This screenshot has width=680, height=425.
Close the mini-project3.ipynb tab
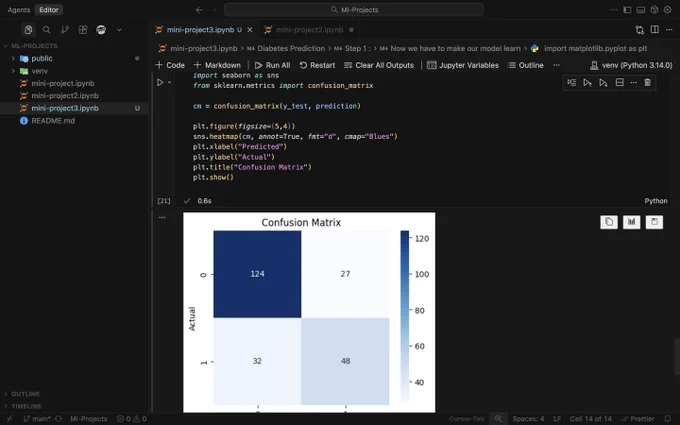tap(250, 29)
